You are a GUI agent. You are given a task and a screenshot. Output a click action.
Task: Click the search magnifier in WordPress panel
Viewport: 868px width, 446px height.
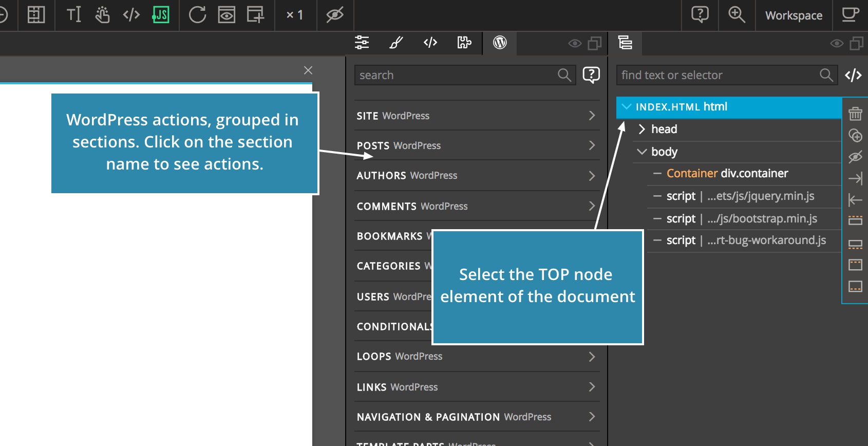pos(564,75)
